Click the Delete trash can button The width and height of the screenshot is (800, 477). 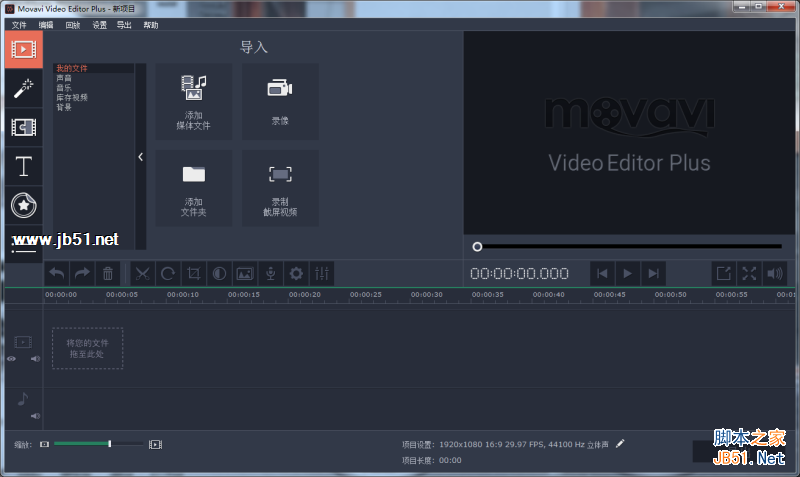click(x=108, y=273)
